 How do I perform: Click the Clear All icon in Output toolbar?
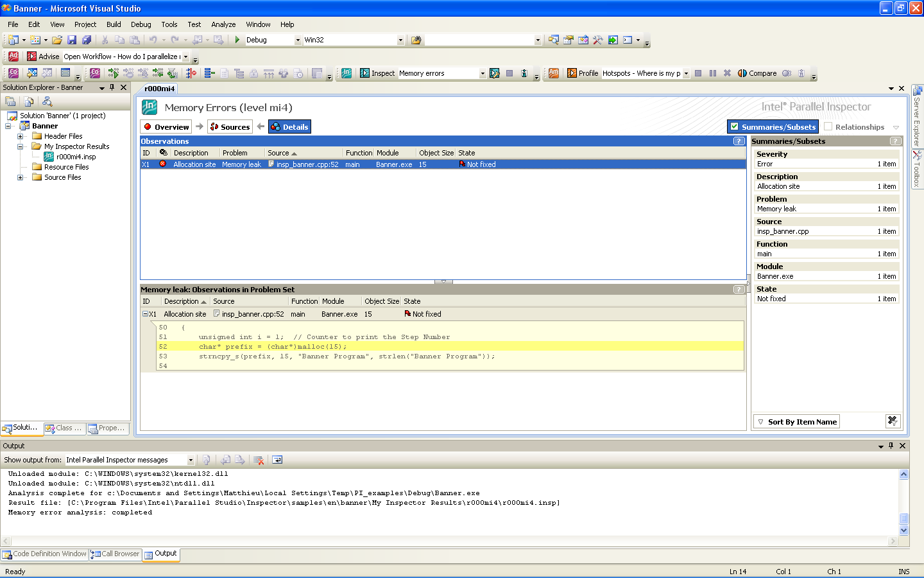259,460
